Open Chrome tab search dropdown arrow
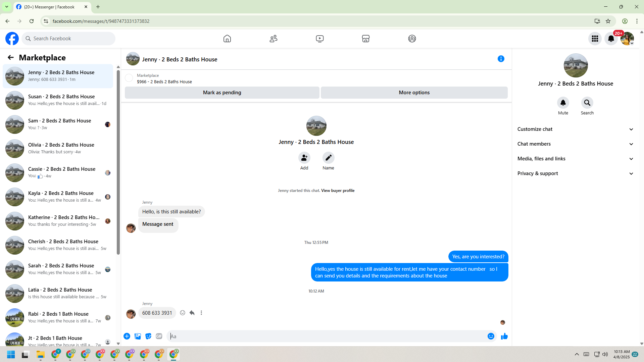Screen dimensions: 644x362 coord(7,7)
